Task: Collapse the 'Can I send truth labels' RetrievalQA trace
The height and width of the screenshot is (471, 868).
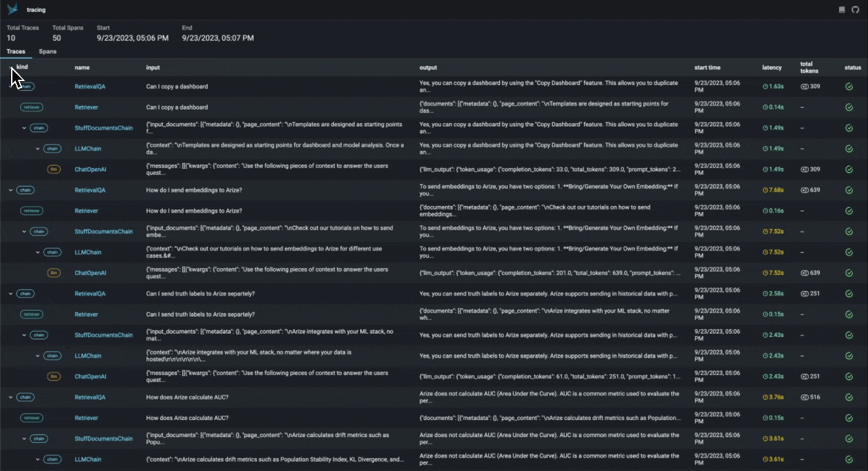Action: click(10, 294)
